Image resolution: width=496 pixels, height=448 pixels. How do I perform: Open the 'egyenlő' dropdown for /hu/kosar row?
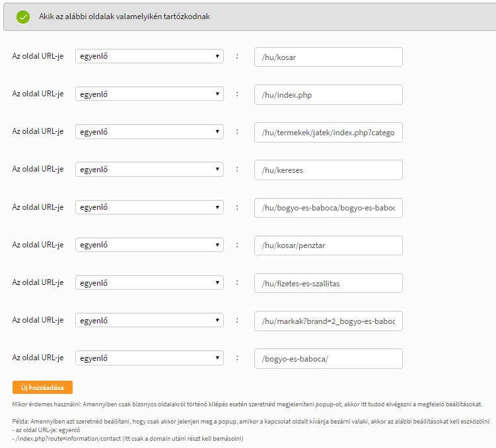pyautogui.click(x=149, y=56)
